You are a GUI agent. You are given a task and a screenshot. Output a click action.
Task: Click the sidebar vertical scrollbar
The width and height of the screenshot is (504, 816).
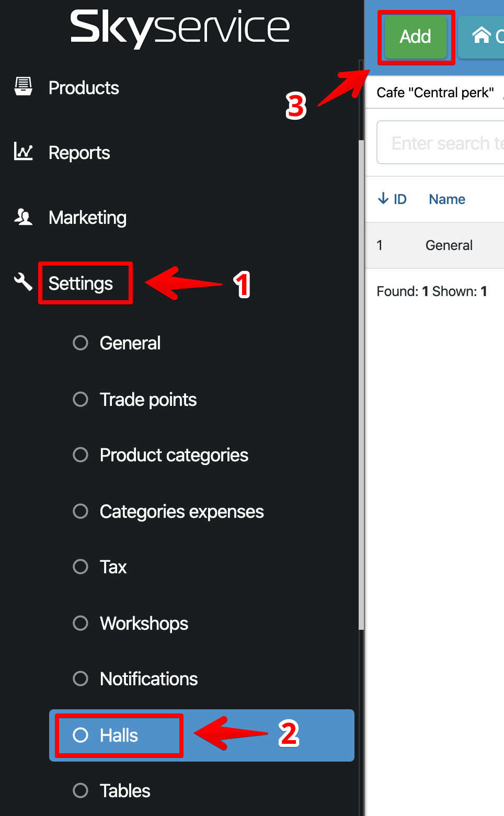coord(361,382)
